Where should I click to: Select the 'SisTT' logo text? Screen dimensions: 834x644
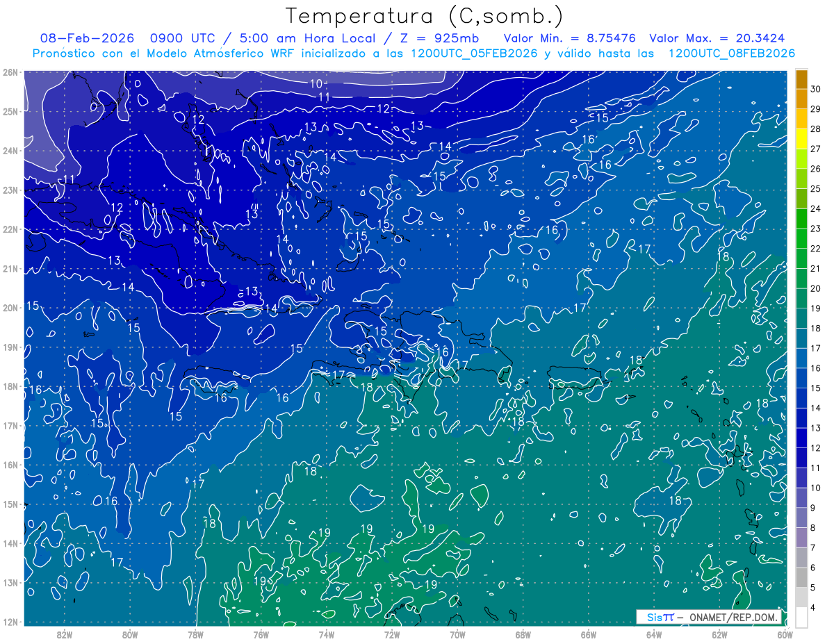click(x=660, y=617)
